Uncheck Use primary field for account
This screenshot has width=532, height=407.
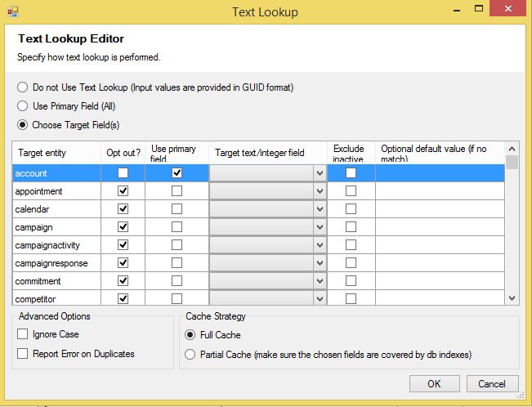[x=177, y=173]
